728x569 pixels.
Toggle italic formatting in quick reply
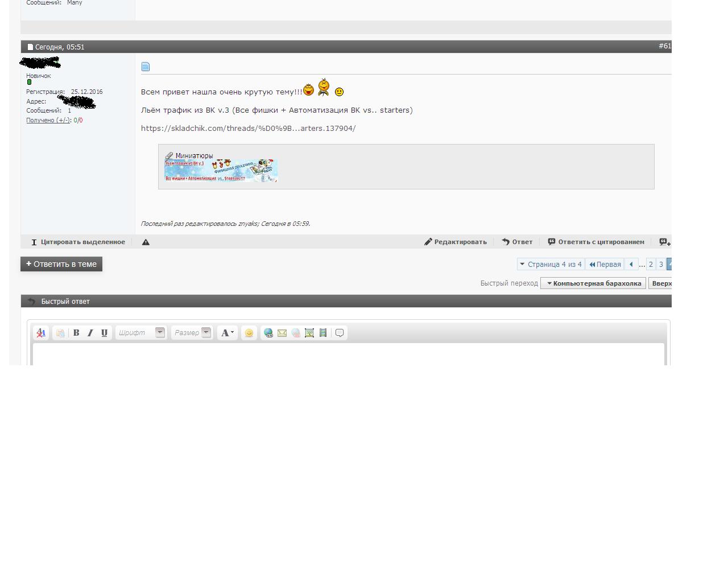pyautogui.click(x=90, y=333)
